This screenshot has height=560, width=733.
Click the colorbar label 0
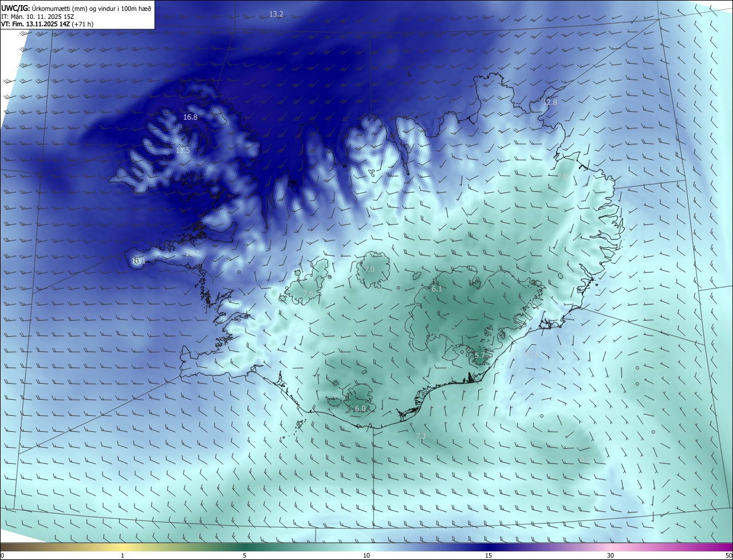tap(2, 555)
